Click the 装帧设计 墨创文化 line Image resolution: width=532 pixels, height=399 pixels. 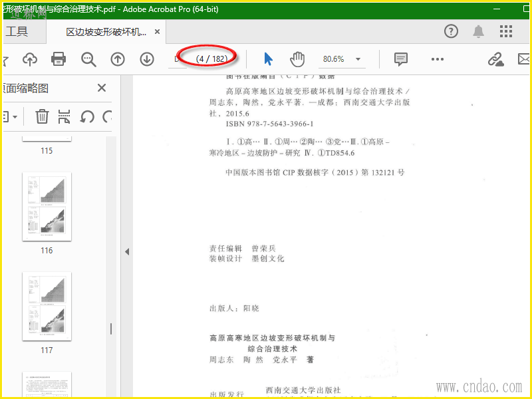pos(247,259)
